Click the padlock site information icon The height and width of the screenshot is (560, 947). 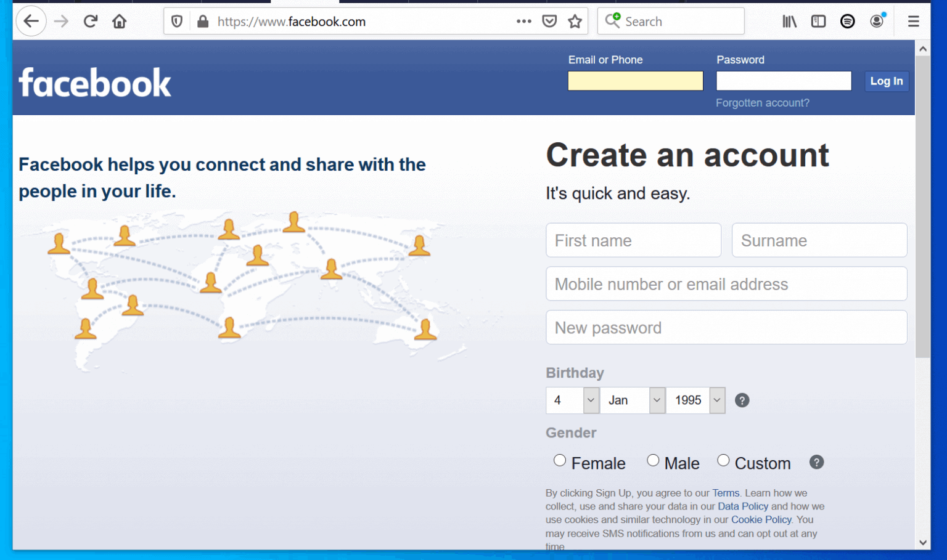click(x=203, y=20)
